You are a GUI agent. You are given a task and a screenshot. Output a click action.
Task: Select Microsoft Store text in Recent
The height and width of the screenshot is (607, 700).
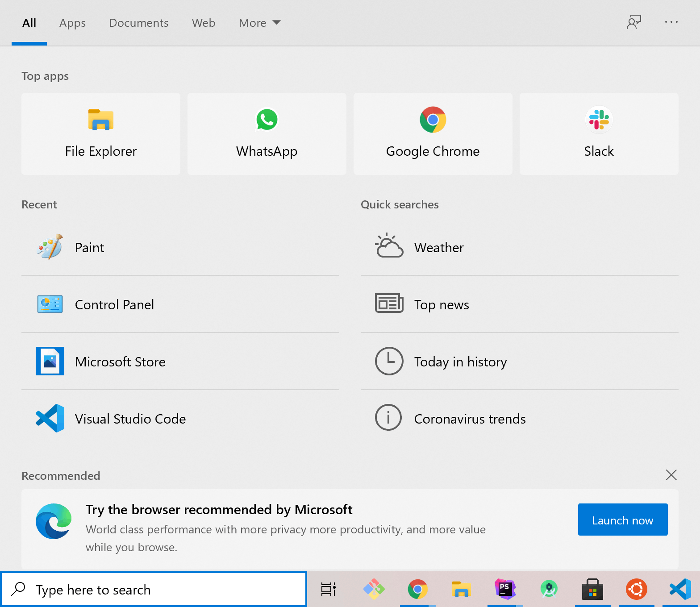120,362
